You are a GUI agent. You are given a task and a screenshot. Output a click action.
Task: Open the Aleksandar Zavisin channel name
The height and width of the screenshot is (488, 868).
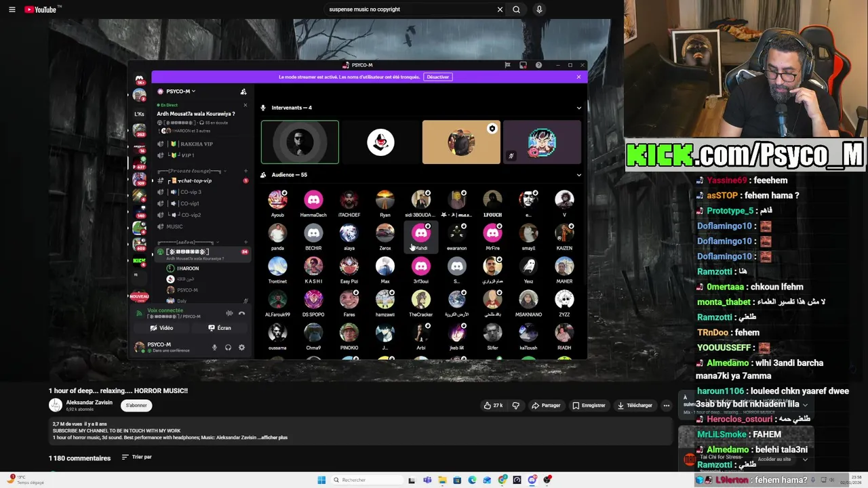(89, 403)
